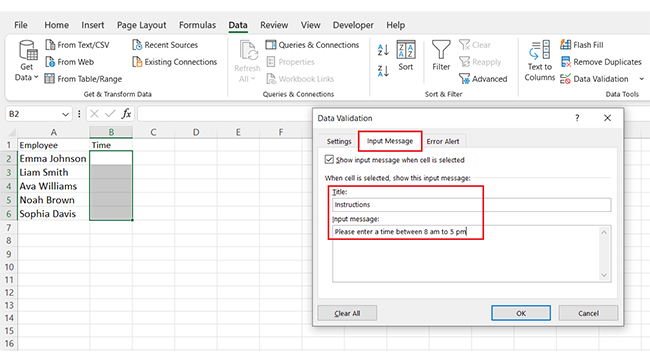This screenshot has height=362, width=650.
Task: Click Remove Duplicates
Action: coord(601,62)
